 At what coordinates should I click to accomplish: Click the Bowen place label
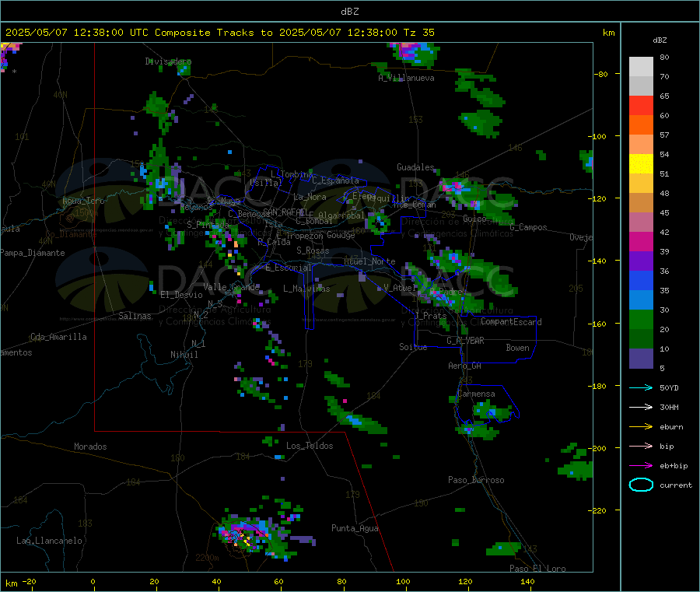tap(517, 348)
